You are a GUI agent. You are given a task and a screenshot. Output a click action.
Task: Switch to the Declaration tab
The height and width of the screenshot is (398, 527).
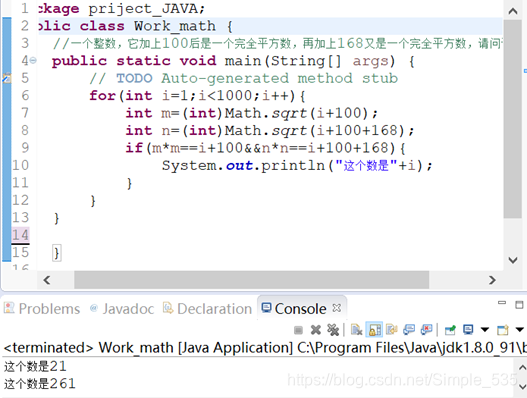pyautogui.click(x=207, y=309)
